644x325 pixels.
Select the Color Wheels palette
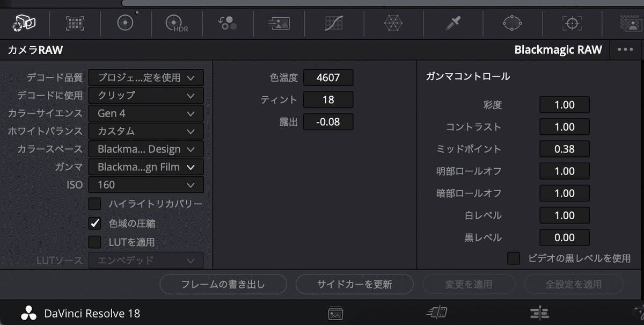(125, 23)
